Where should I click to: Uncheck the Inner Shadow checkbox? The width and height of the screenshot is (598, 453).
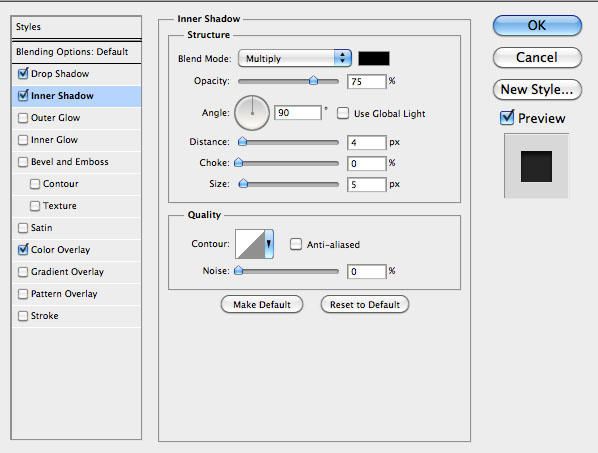coord(23,95)
